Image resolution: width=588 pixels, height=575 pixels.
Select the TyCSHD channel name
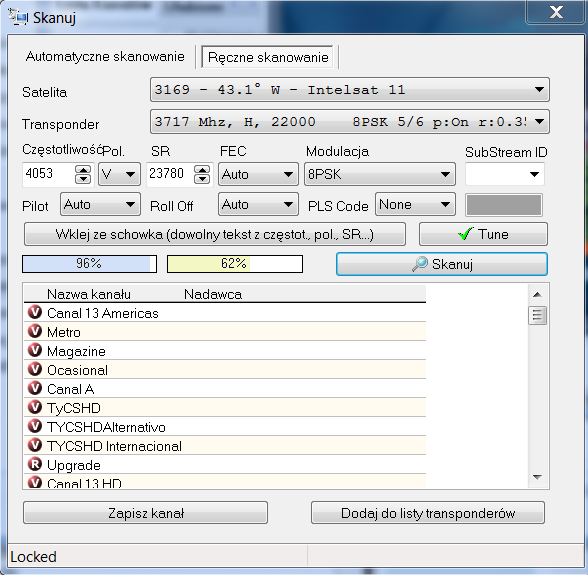click(74, 408)
